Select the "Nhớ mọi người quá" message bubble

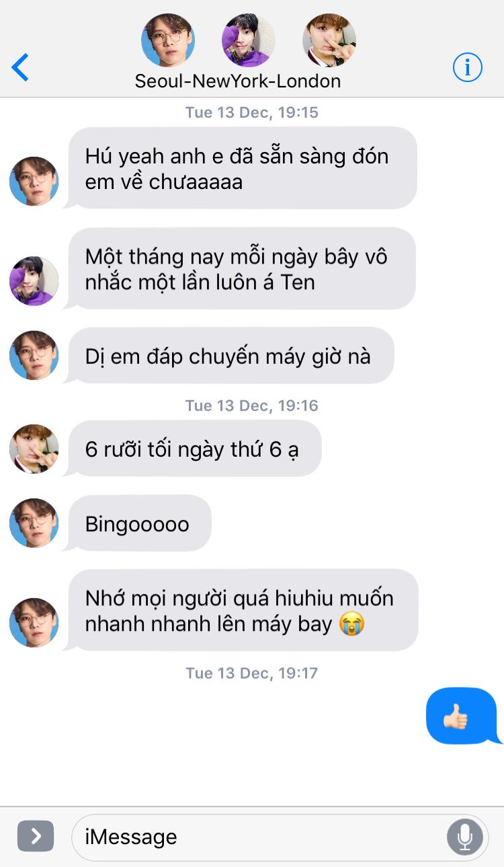[x=242, y=610]
